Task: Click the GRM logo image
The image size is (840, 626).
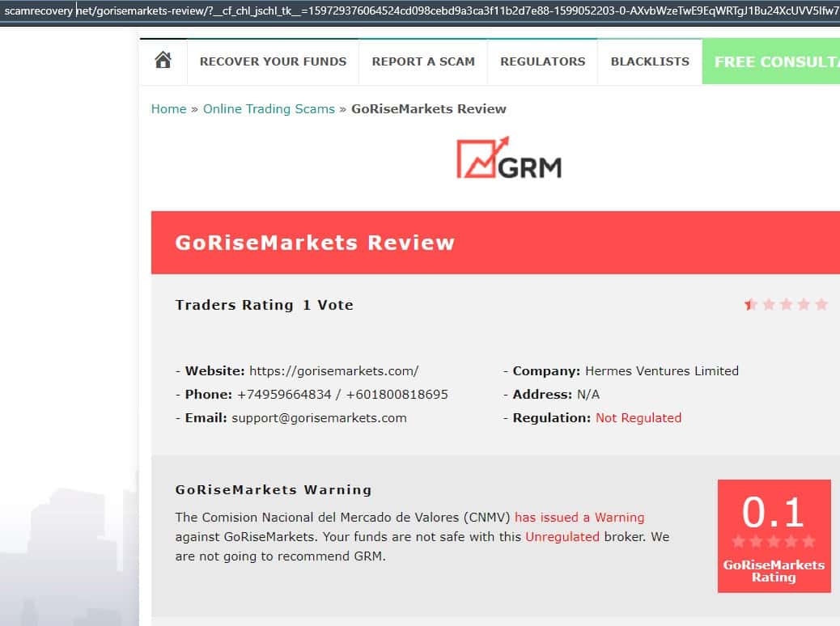Action: [x=509, y=158]
